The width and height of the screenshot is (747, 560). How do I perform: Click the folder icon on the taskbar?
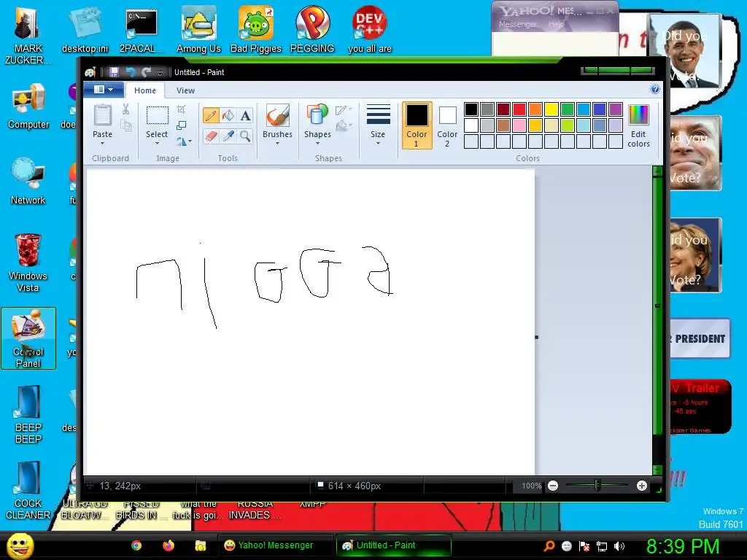[x=200, y=545]
